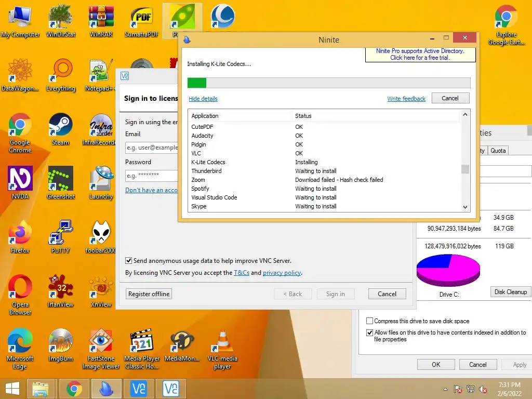Cancel the Ninite installation
This screenshot has width=532, height=399.
450,98
